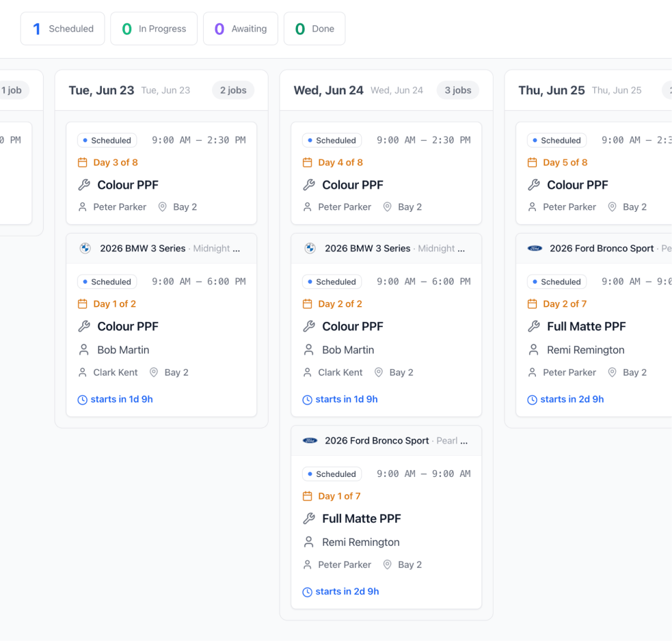
Task: Open Wednesday's Ford Bronco Sport card header
Action: (386, 441)
